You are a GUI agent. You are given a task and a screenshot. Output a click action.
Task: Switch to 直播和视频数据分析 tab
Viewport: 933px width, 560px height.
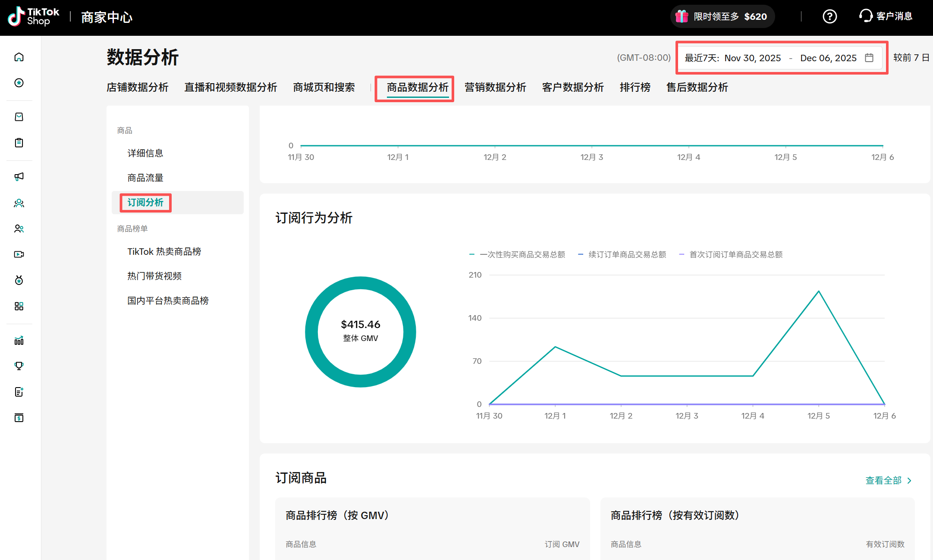click(230, 88)
